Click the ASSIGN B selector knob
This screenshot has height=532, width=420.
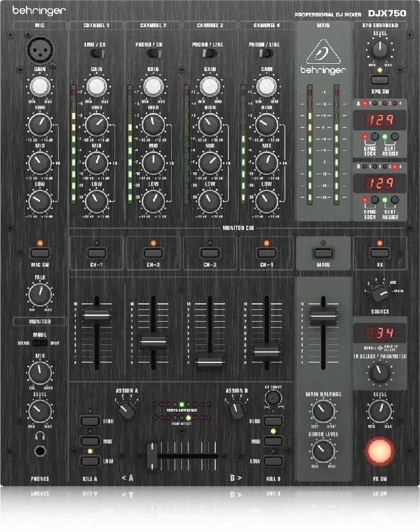click(x=236, y=410)
